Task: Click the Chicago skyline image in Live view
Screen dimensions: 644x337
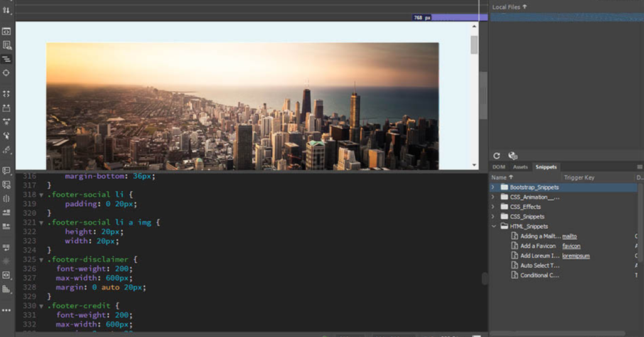Action: [242, 106]
